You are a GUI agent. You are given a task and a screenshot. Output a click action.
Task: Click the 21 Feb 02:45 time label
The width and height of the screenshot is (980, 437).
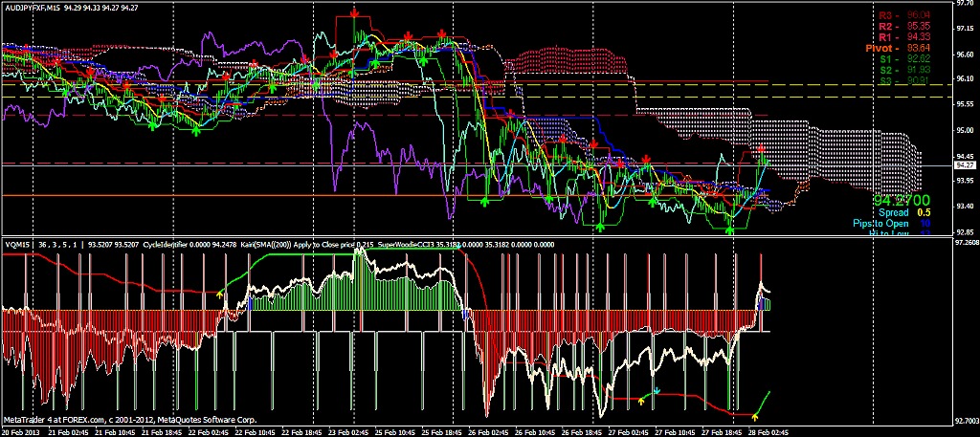[69, 432]
